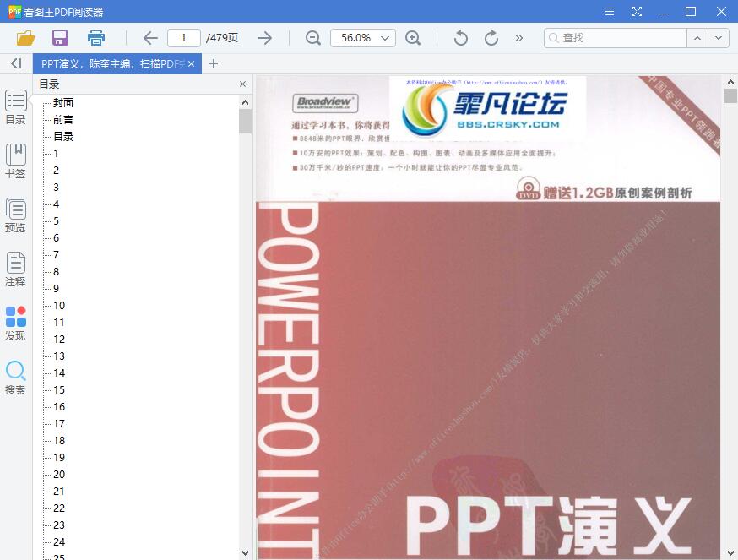Close the PPT演义 document tab
This screenshot has height=560, width=738.
pos(191,63)
